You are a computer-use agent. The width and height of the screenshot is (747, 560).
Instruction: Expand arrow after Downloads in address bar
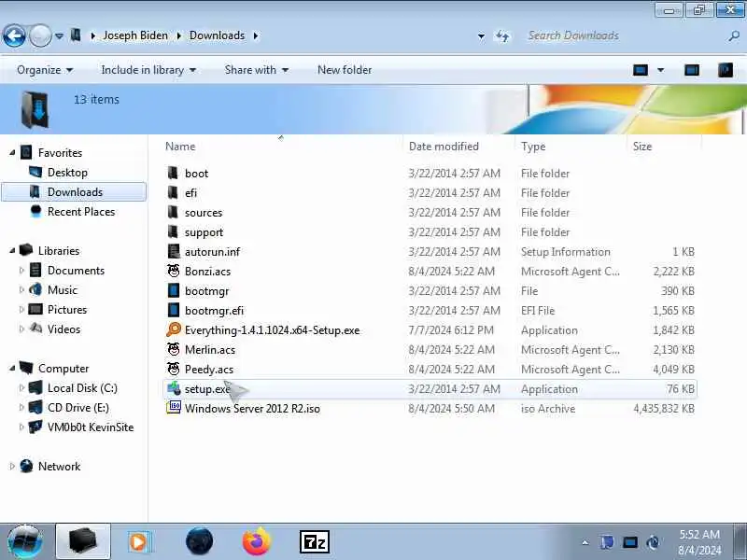[x=256, y=35]
